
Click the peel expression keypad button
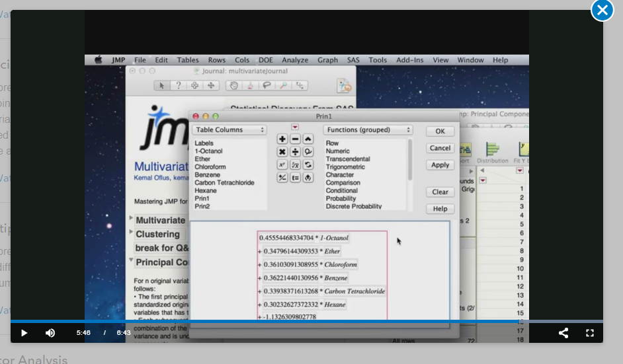coord(308,178)
